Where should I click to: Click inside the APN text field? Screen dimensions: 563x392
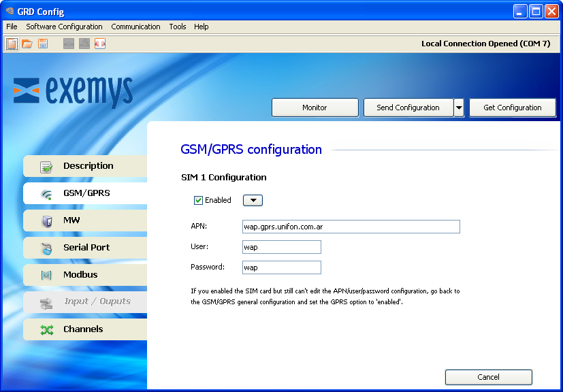351,227
